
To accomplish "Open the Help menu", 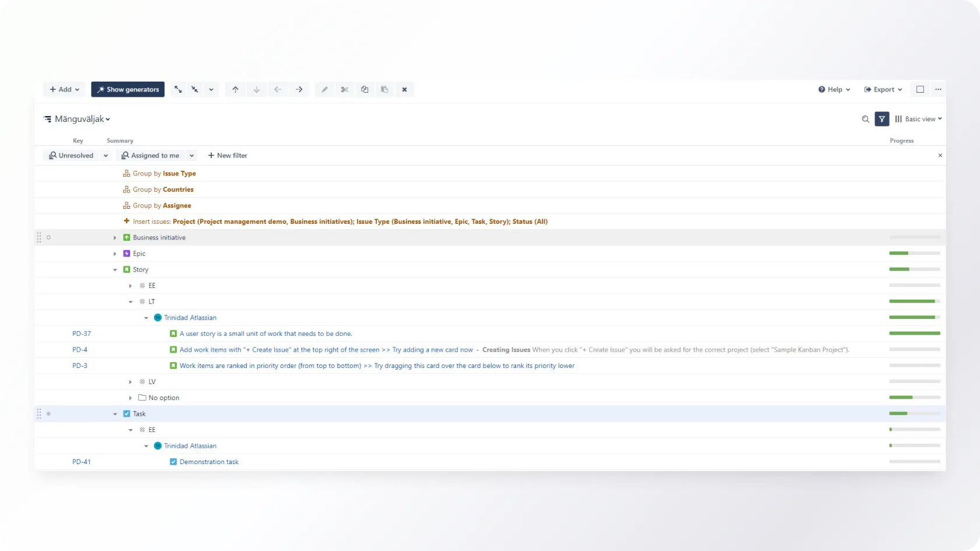I will point(834,89).
